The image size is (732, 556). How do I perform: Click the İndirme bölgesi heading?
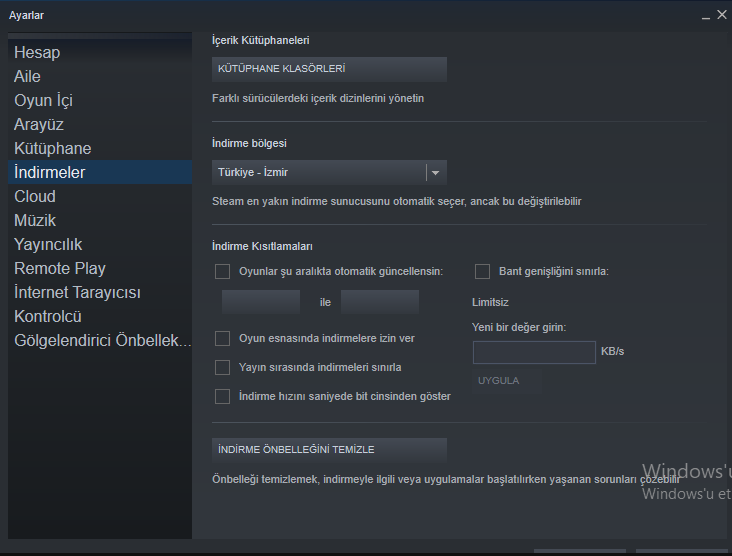(249, 143)
